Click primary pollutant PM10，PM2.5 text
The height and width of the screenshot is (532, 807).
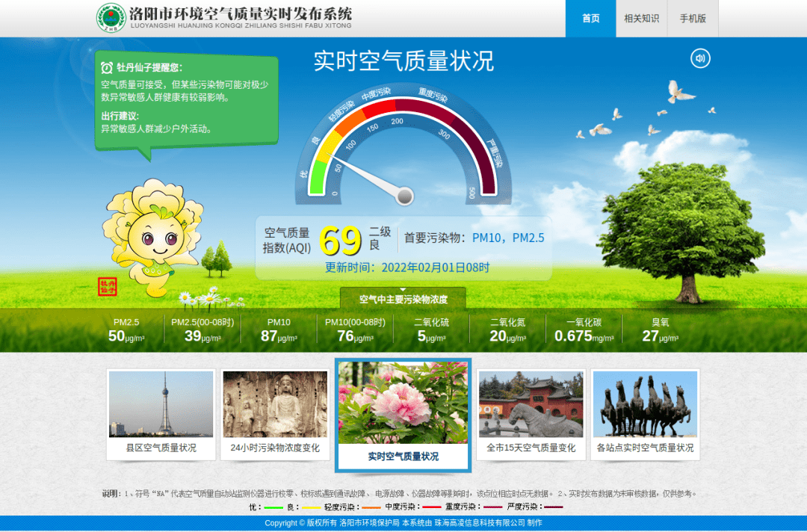(508, 238)
